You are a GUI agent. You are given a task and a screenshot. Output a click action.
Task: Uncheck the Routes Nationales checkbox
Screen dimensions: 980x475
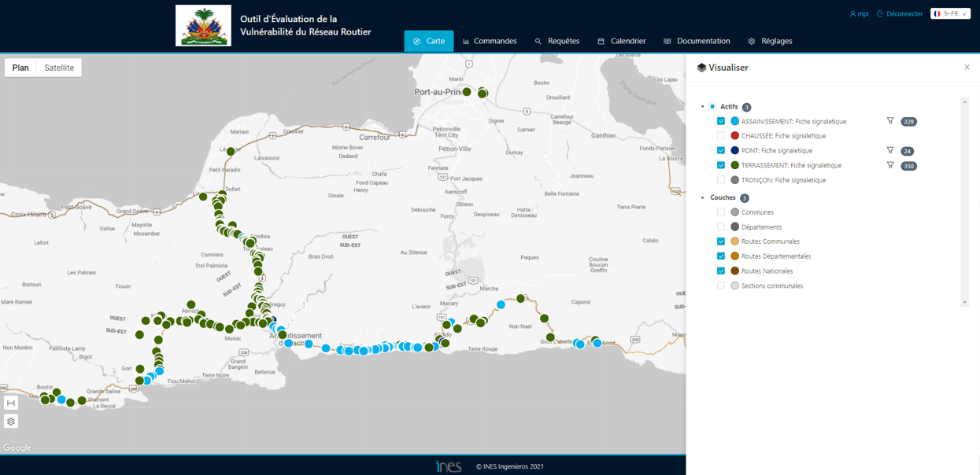pos(721,271)
